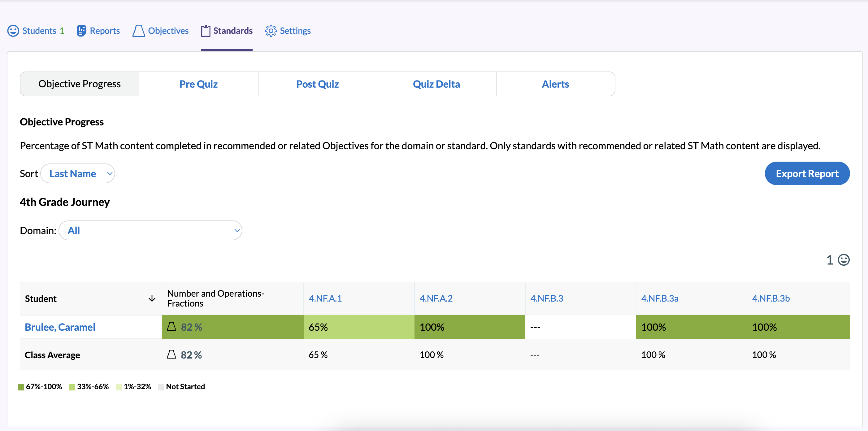Switch to the Pre Quiz tab

point(198,84)
